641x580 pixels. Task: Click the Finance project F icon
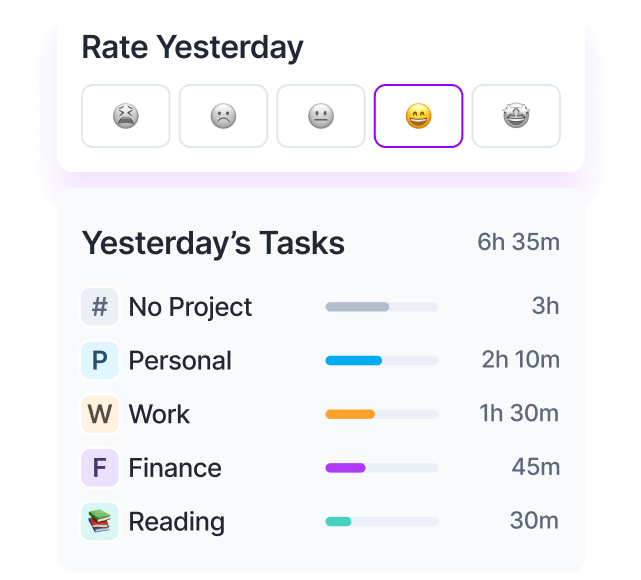[100, 468]
